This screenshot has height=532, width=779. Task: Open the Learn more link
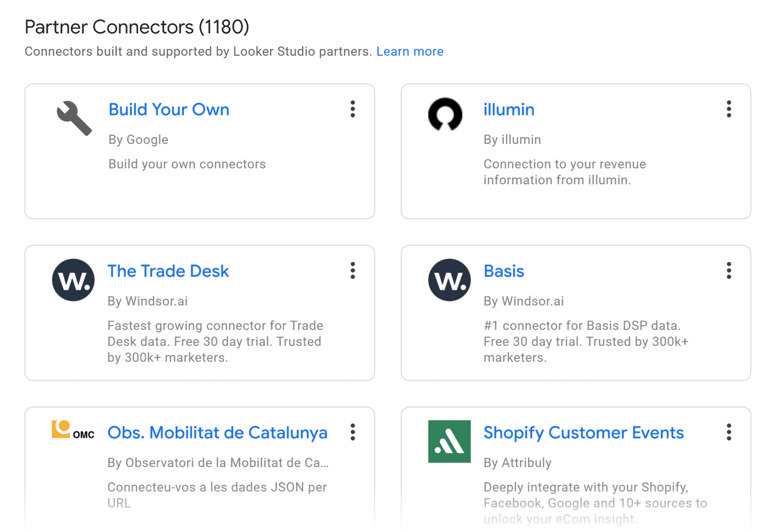tap(410, 52)
